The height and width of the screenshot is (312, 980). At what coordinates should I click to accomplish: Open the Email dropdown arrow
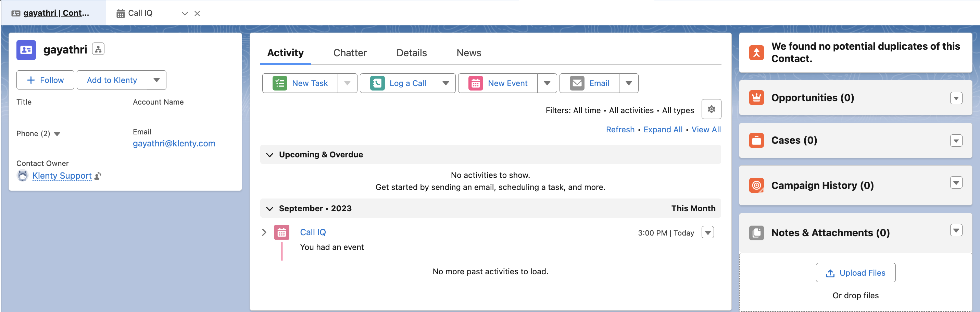pyautogui.click(x=629, y=83)
